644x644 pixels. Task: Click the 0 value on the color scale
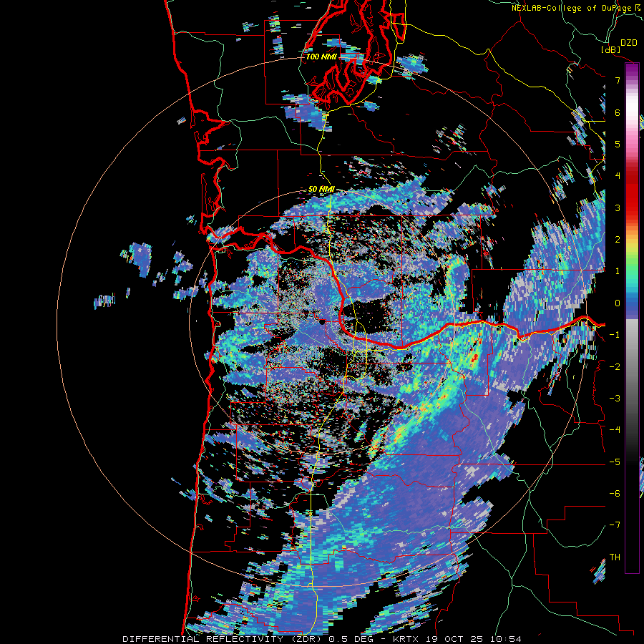pos(618,303)
